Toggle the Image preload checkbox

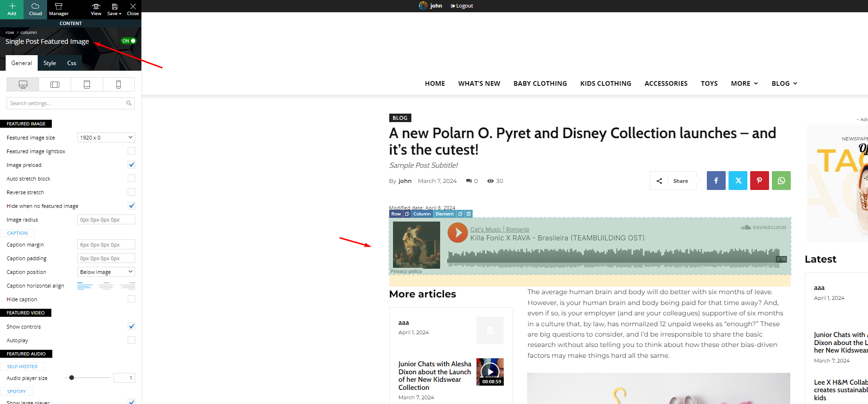131,165
